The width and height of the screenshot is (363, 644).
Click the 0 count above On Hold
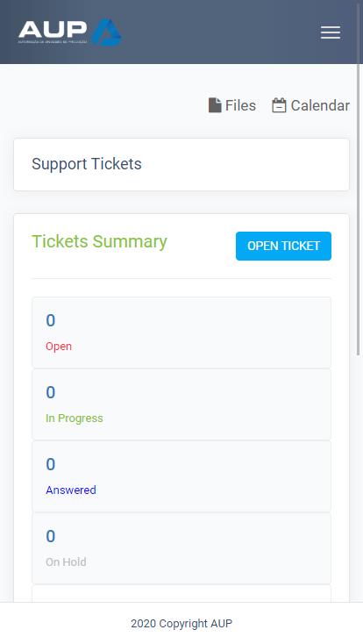tap(51, 536)
